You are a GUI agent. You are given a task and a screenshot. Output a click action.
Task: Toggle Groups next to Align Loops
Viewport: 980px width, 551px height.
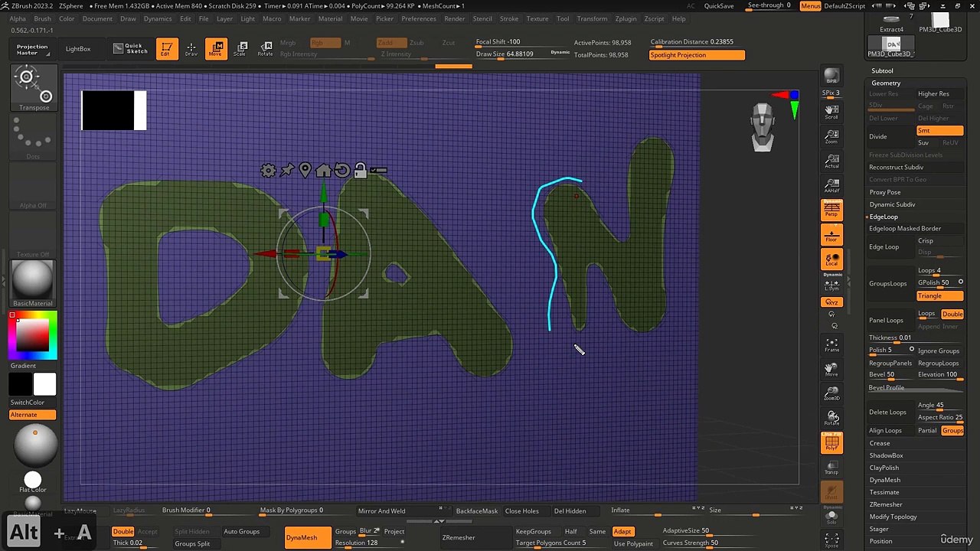(952, 431)
